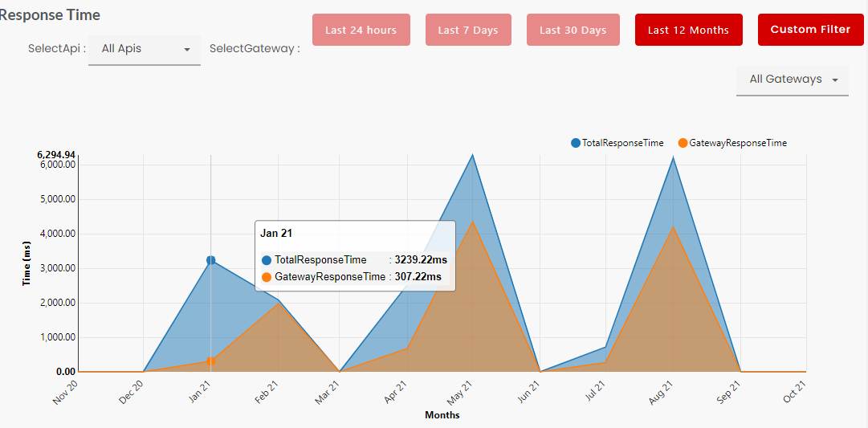Viewport: 868px width, 428px height.
Task: Show the Last 30 Days data
Action: (x=573, y=30)
